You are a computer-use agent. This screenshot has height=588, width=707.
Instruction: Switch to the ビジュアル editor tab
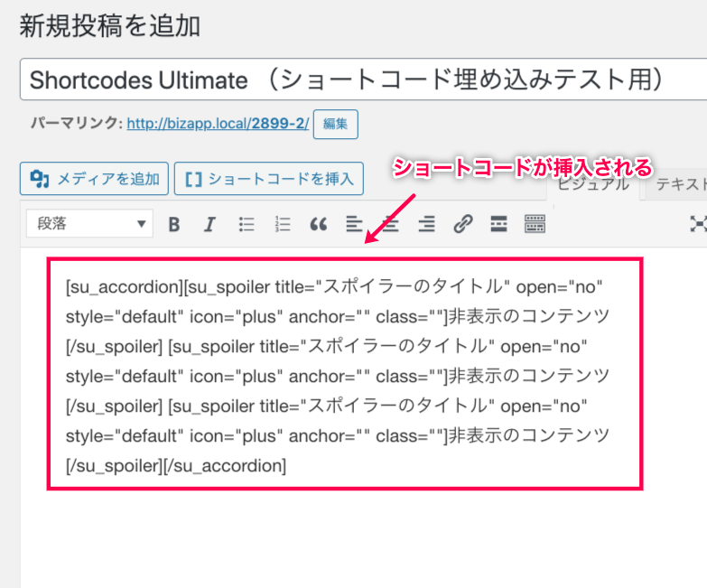593,184
